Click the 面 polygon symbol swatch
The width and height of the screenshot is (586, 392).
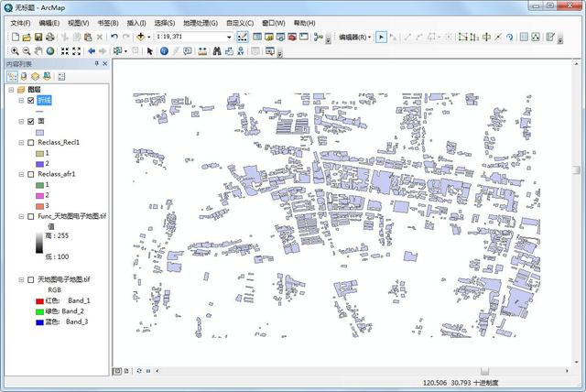[x=39, y=132]
